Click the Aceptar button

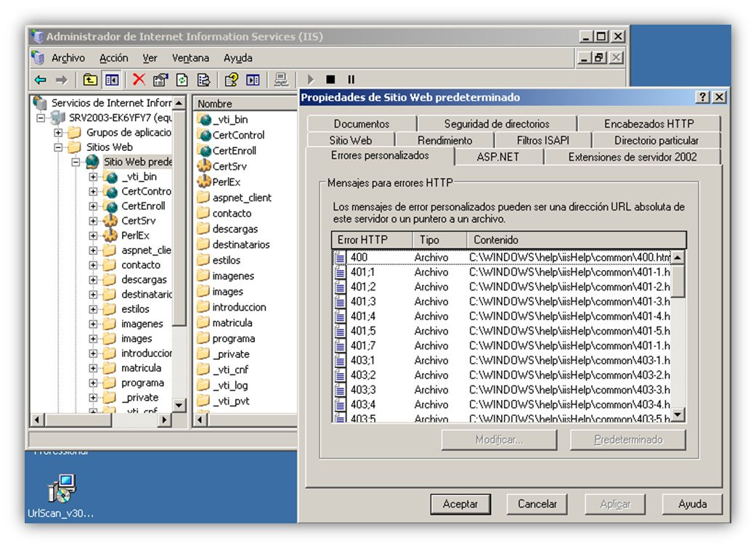click(x=460, y=504)
